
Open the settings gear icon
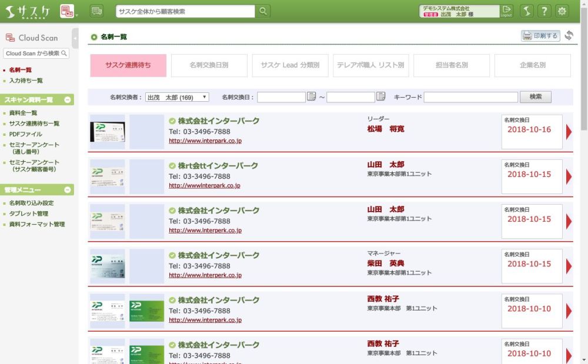pos(562,11)
